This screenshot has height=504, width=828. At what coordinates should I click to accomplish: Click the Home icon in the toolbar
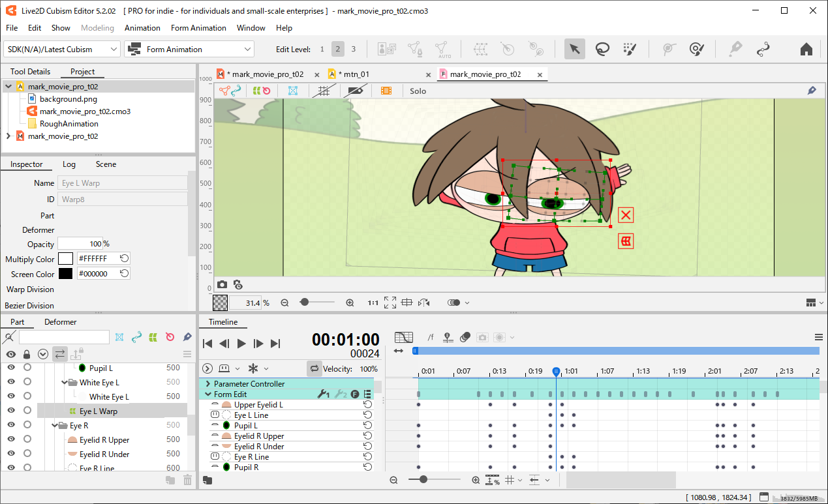click(806, 49)
